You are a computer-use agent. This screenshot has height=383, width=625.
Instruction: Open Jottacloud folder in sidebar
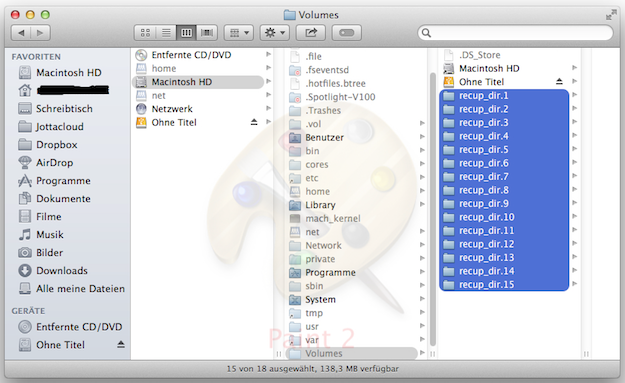click(51, 126)
